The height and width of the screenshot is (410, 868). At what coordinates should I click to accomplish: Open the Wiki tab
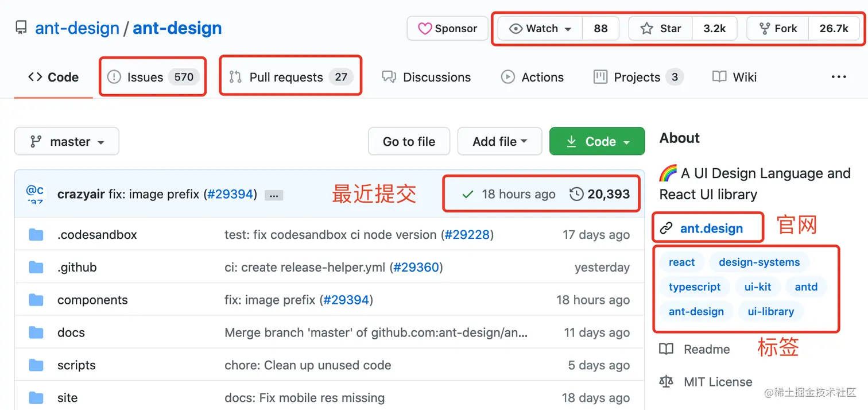tap(735, 77)
